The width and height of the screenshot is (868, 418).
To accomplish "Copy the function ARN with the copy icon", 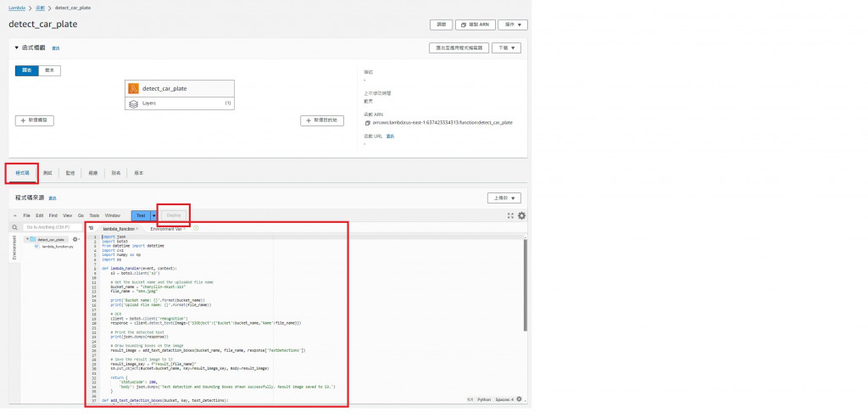I will [x=366, y=122].
